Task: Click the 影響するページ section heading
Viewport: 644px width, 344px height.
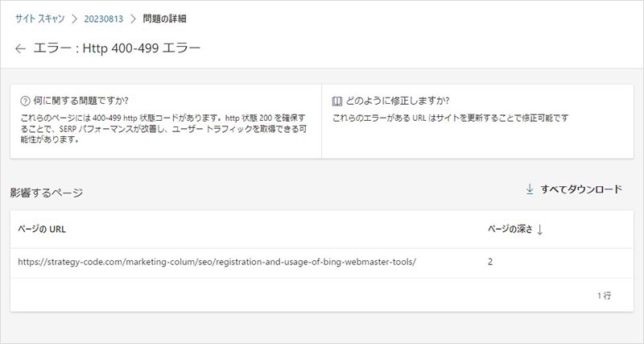Action: click(x=47, y=193)
